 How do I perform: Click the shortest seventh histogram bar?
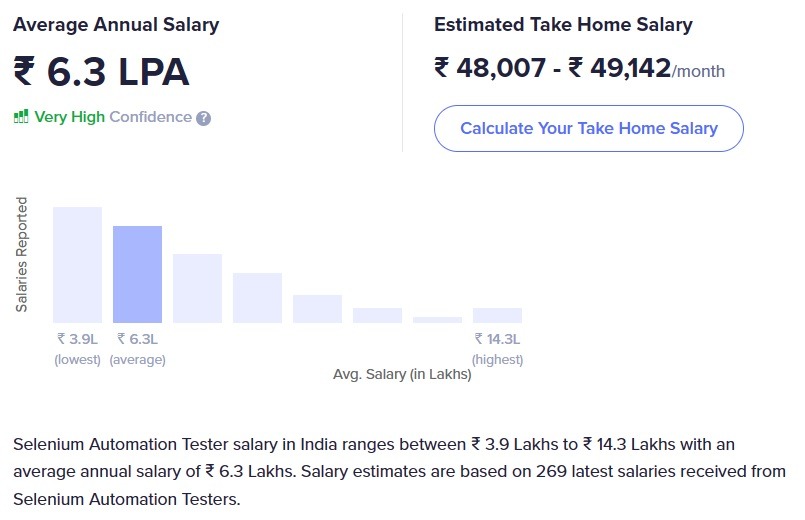pyautogui.click(x=437, y=320)
